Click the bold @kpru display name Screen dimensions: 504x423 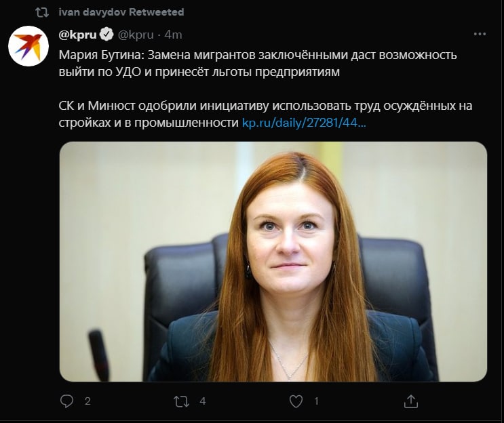(x=77, y=35)
